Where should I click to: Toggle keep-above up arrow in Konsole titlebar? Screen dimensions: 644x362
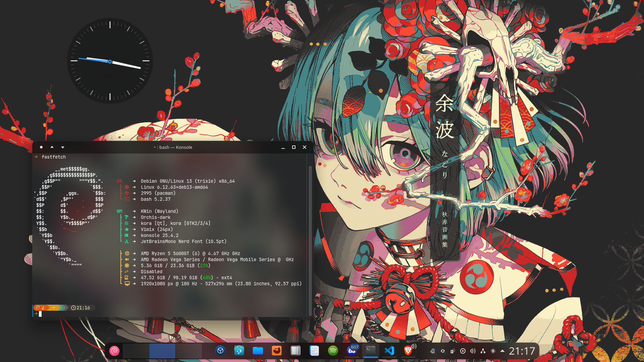[52, 147]
